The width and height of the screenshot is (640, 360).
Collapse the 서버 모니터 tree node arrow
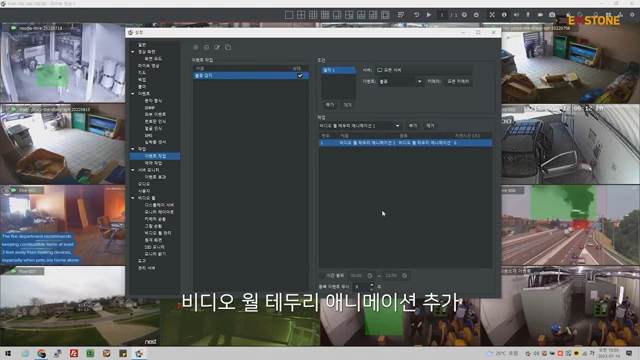(133, 170)
